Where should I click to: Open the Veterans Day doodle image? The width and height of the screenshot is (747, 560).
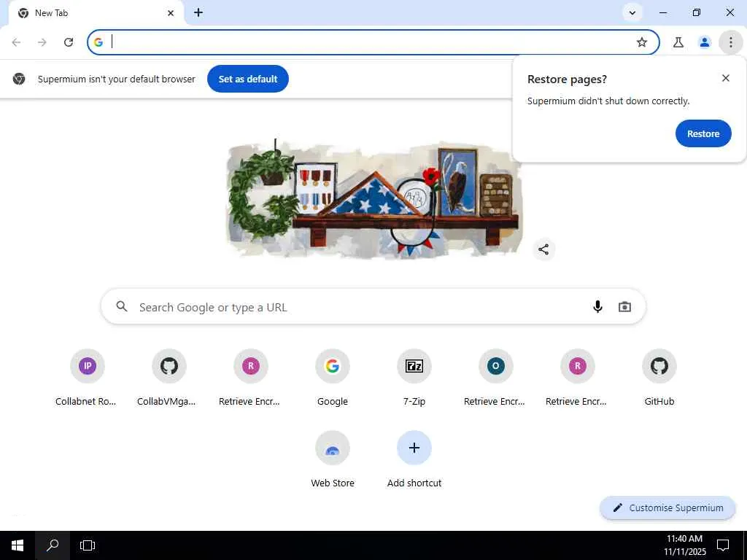(x=374, y=199)
